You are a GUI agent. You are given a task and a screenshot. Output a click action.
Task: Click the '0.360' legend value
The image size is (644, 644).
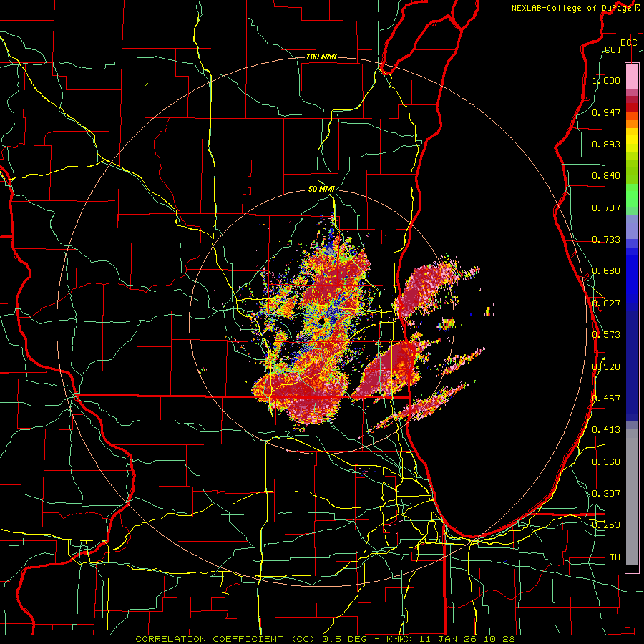pos(606,462)
